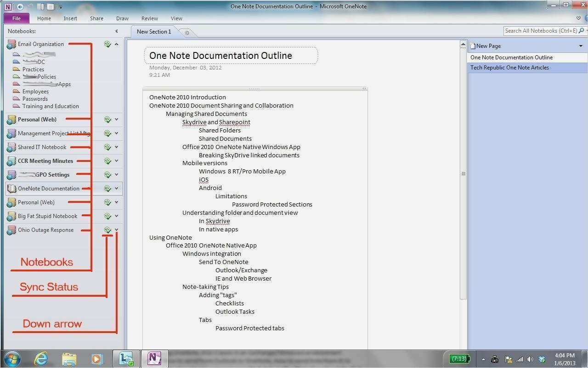Click Ohio Outage Response sync status icon
This screenshot has width=588, height=368.
[107, 230]
